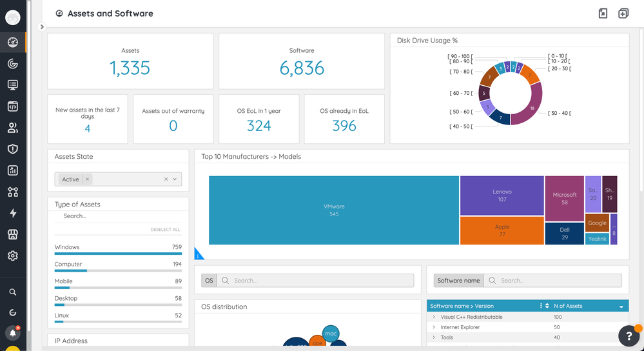Select Windows in Type of Assets list
Viewport: 644px width, 351px height.
pyautogui.click(x=67, y=247)
